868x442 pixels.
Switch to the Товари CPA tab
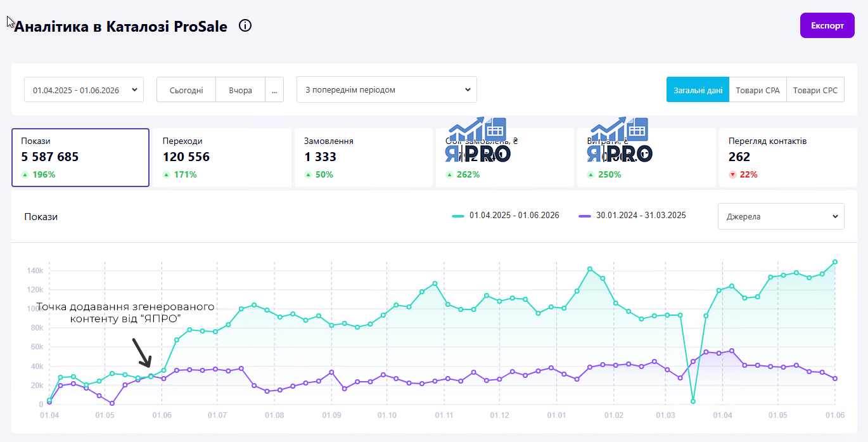tap(758, 90)
